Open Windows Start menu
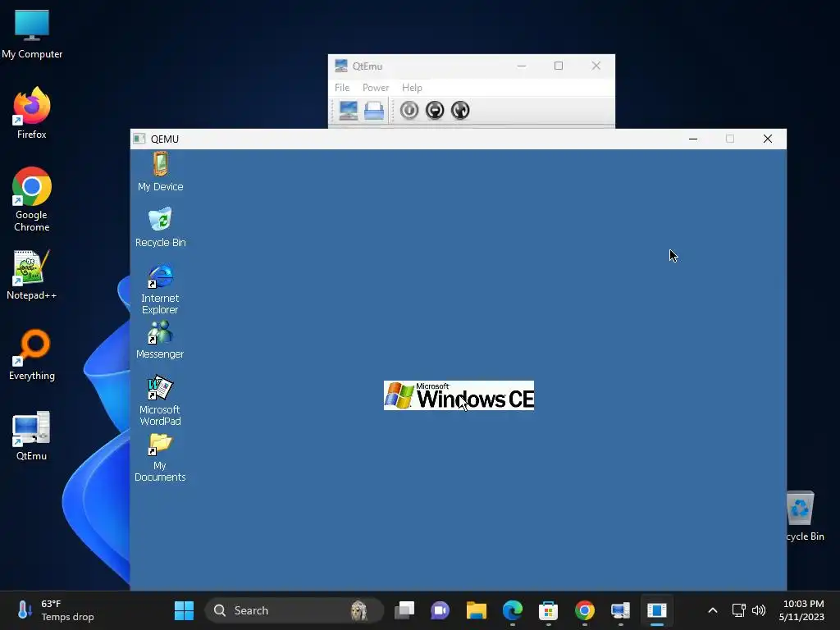The height and width of the screenshot is (630, 840). 184,610
